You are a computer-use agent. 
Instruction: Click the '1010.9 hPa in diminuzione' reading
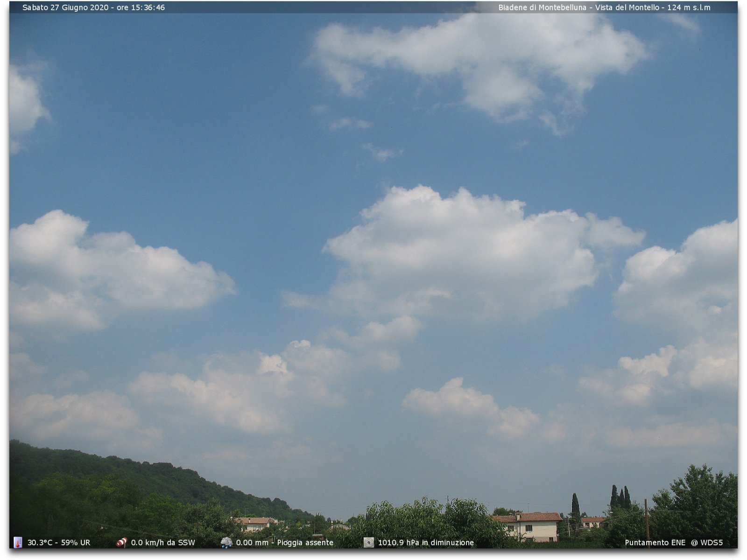[426, 543]
